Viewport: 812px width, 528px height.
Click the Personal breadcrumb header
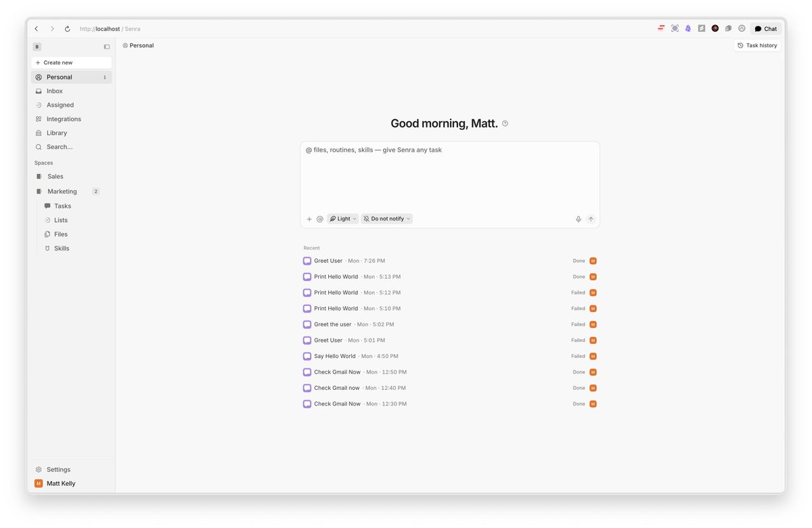138,45
